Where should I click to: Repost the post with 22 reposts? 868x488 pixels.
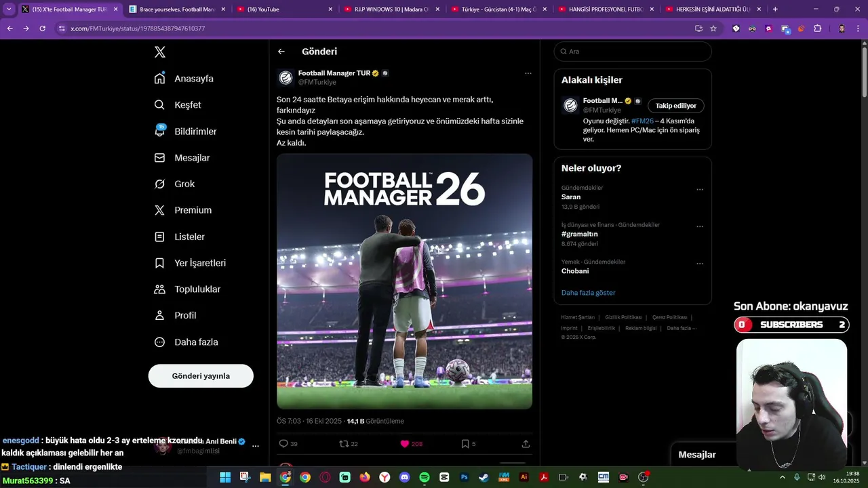click(349, 444)
